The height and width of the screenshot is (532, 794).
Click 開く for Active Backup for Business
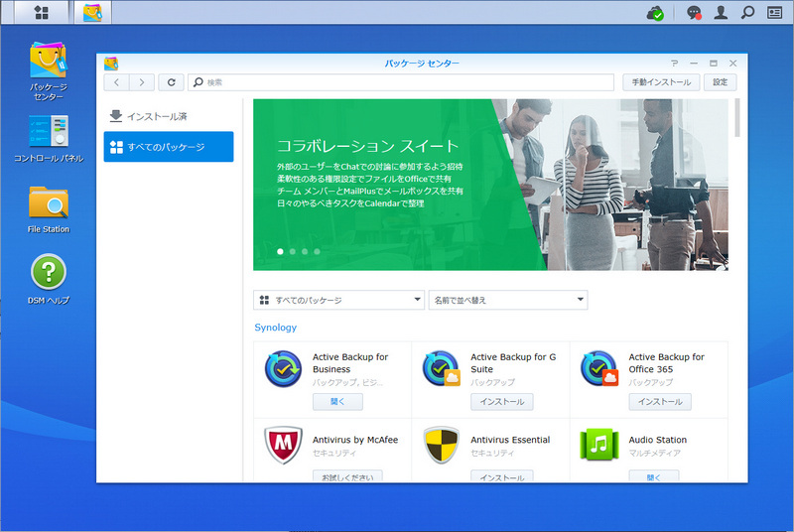pyautogui.click(x=337, y=401)
